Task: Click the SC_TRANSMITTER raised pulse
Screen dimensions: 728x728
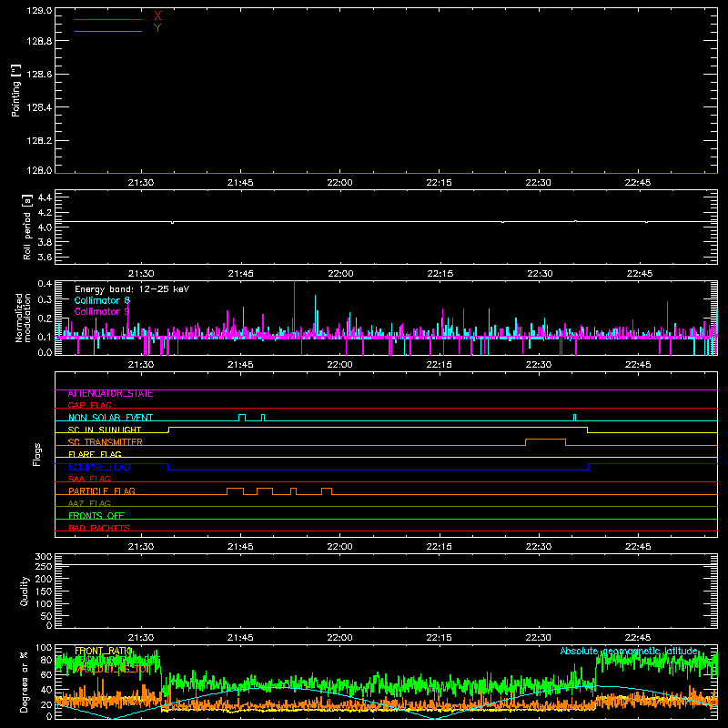Action: click(x=545, y=441)
